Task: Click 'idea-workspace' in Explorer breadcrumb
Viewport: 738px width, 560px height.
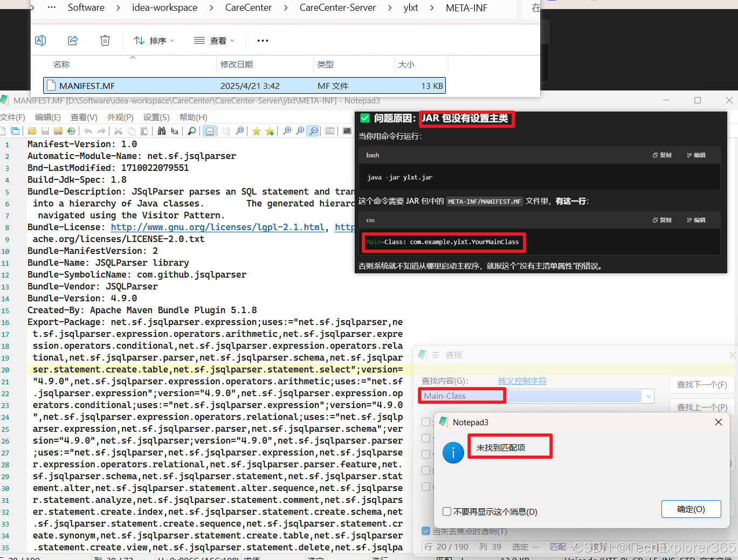Action: (x=164, y=8)
